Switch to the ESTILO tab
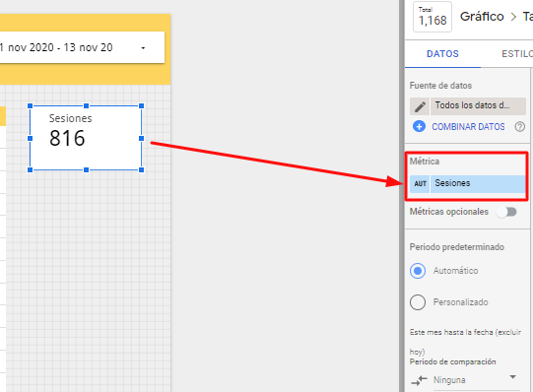The image size is (533, 392). (x=517, y=54)
